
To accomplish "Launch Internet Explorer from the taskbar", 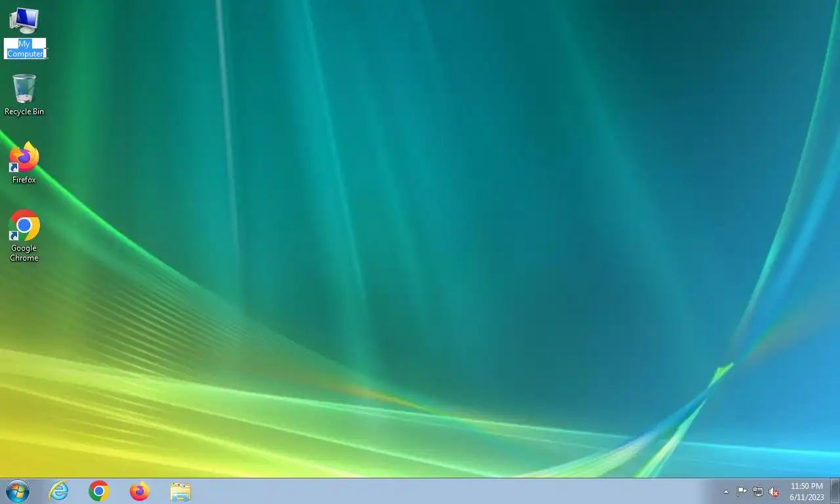I will point(59,491).
